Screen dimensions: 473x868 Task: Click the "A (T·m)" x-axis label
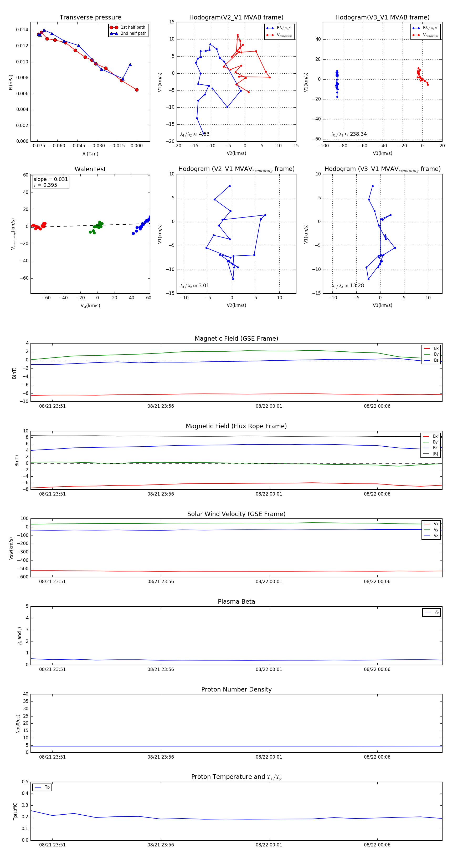coord(90,154)
